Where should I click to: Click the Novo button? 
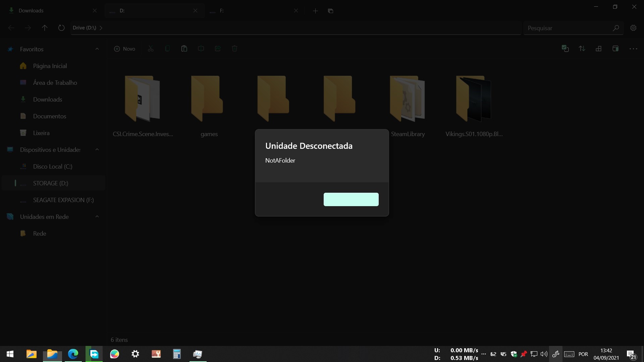point(124,49)
